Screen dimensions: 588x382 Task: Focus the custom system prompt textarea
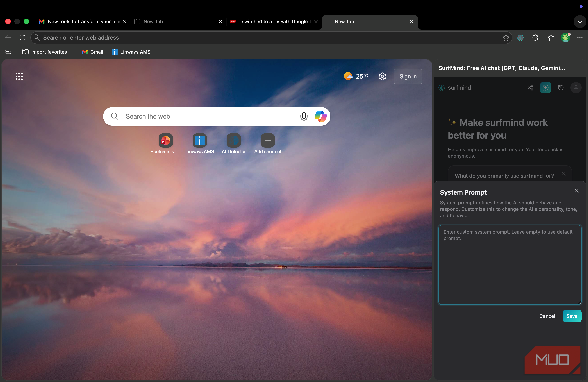510,265
